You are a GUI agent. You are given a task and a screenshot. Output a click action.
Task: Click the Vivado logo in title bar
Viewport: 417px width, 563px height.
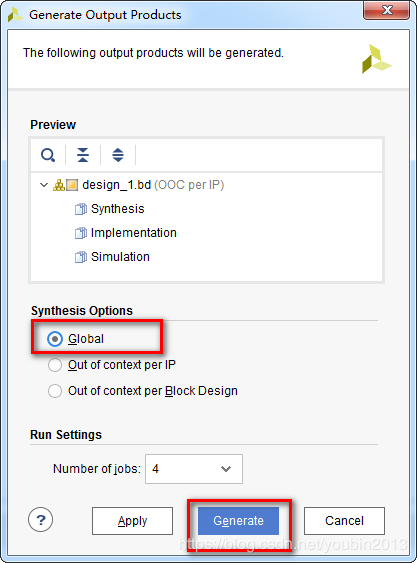[15, 15]
